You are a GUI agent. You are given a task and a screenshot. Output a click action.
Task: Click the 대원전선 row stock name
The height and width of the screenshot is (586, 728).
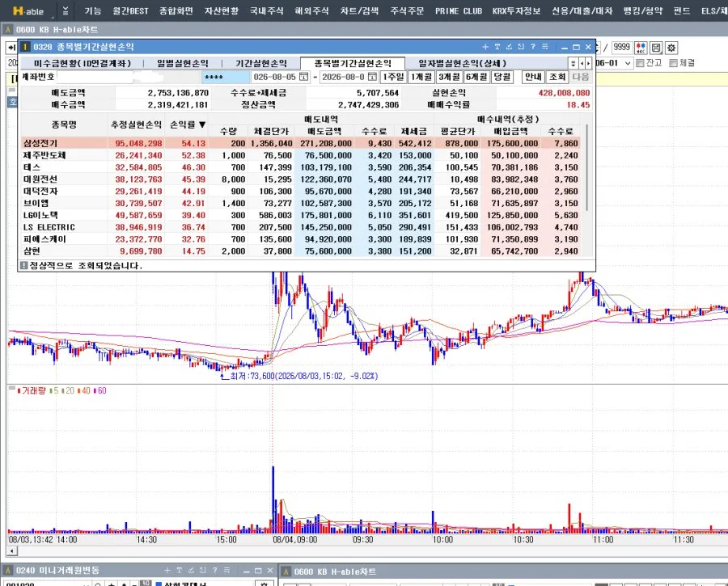pyautogui.click(x=40, y=179)
